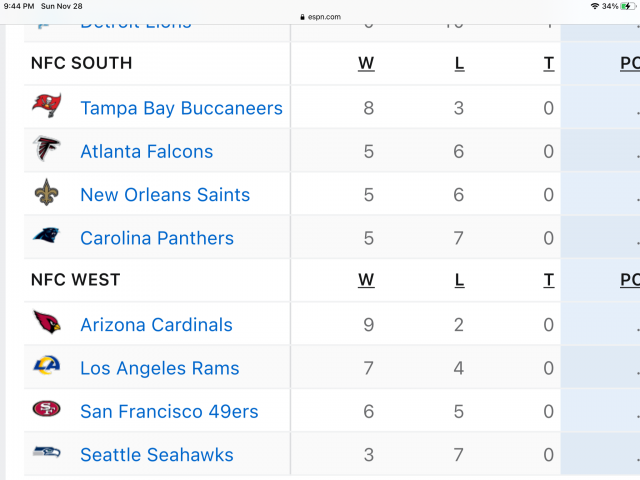The image size is (640, 480).
Task: Go to New Orleans Saints page
Action: click(165, 195)
